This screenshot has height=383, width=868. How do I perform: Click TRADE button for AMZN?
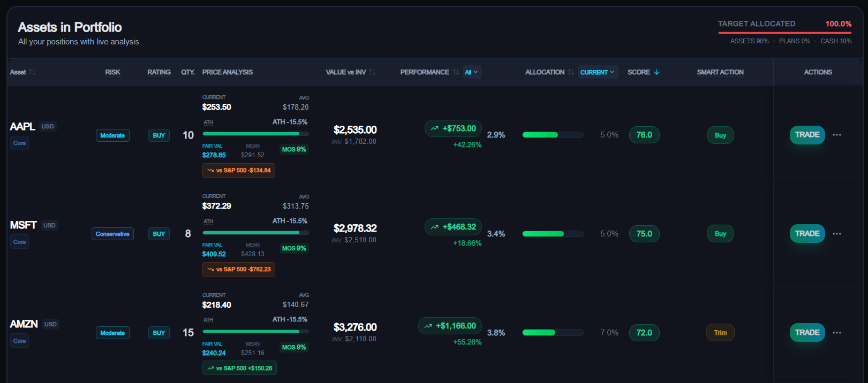tap(807, 333)
